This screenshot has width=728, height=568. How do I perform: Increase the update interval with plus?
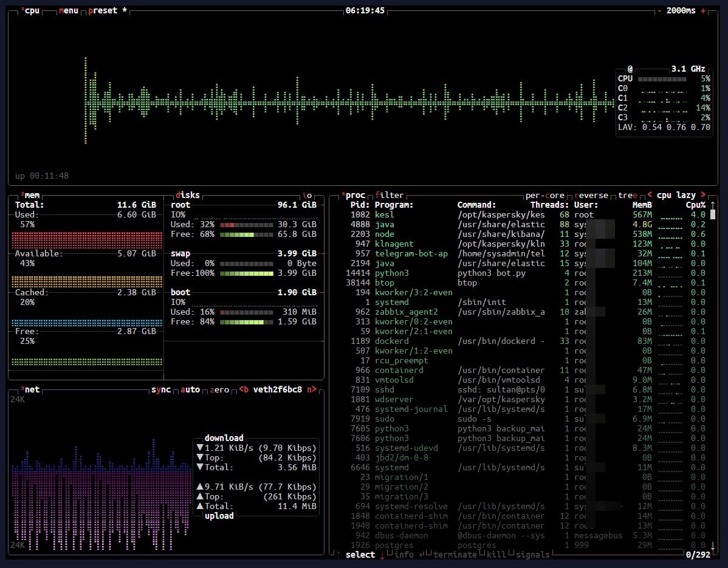pos(703,10)
